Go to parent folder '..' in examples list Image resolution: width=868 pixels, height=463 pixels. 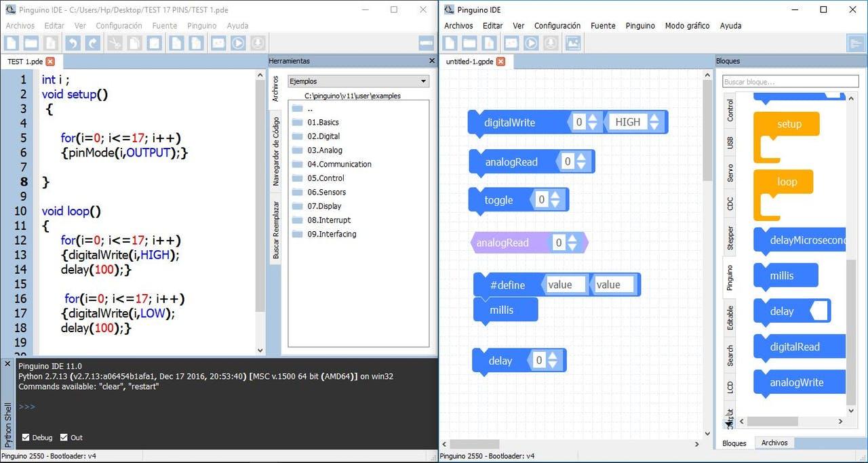[x=310, y=108]
